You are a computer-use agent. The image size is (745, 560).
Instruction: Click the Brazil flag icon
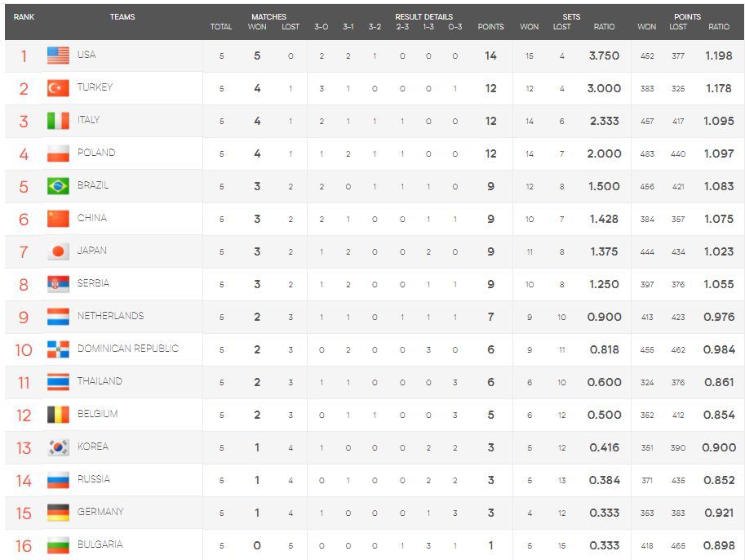coord(58,186)
